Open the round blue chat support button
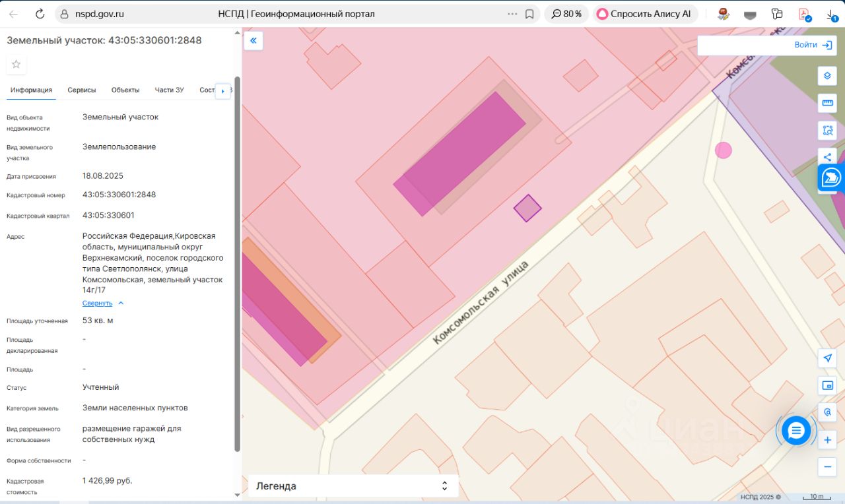Screen dimensions: 845x504 pyautogui.click(x=796, y=431)
